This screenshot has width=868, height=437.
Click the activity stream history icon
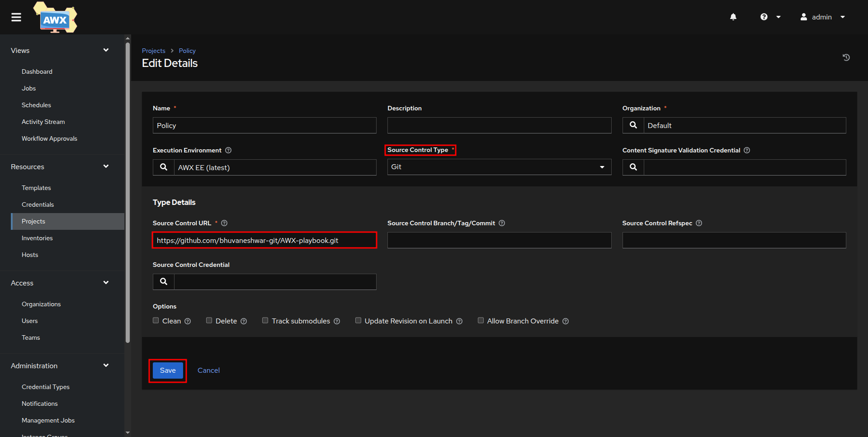(846, 57)
